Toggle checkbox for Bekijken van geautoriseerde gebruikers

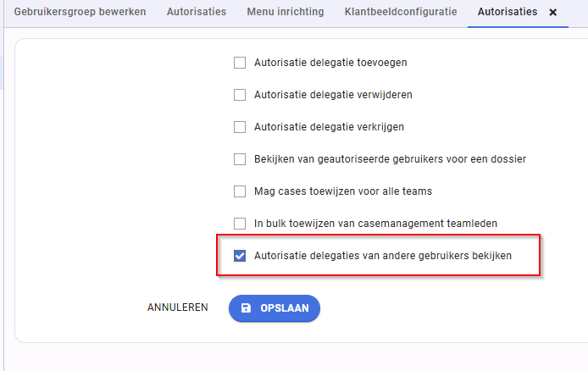[x=240, y=159]
